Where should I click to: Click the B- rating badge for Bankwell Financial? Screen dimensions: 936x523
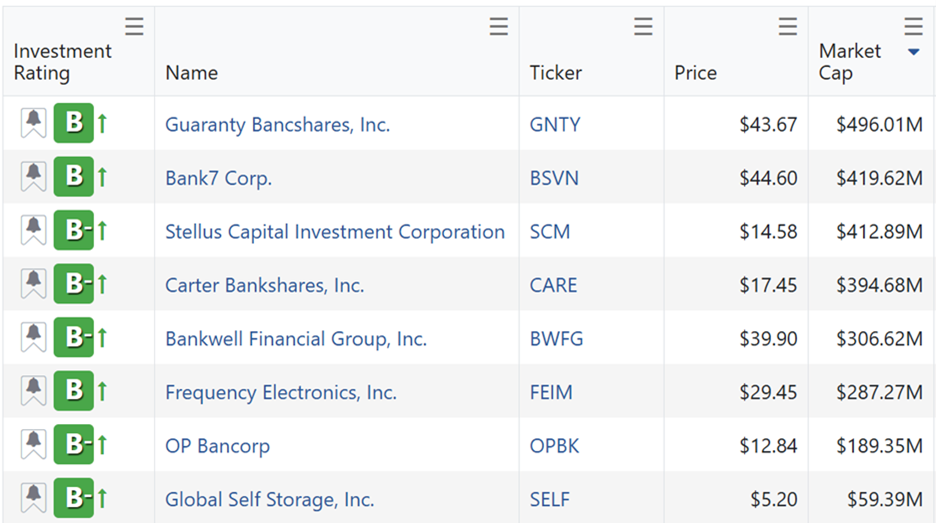(73, 337)
